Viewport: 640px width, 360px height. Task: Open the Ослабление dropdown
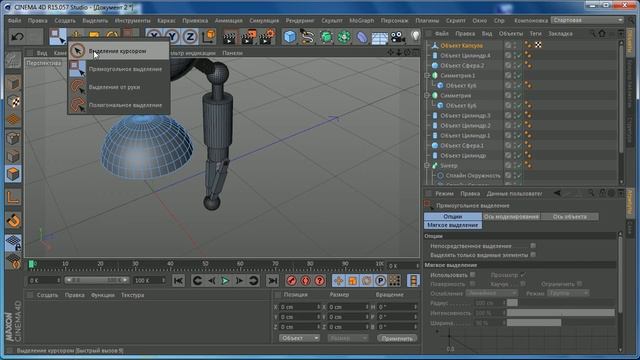pos(491,293)
